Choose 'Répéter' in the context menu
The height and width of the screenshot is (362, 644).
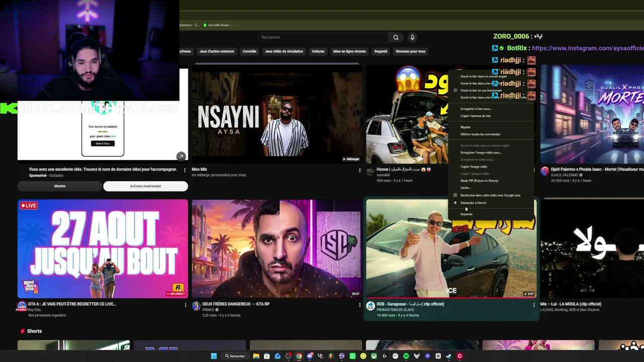465,127
